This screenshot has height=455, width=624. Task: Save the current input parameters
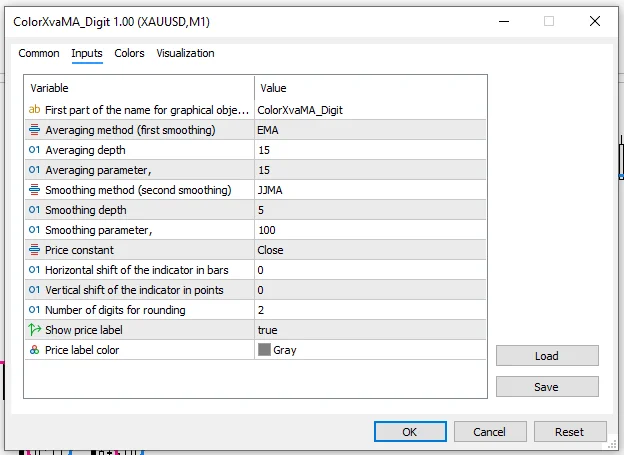coord(547,387)
